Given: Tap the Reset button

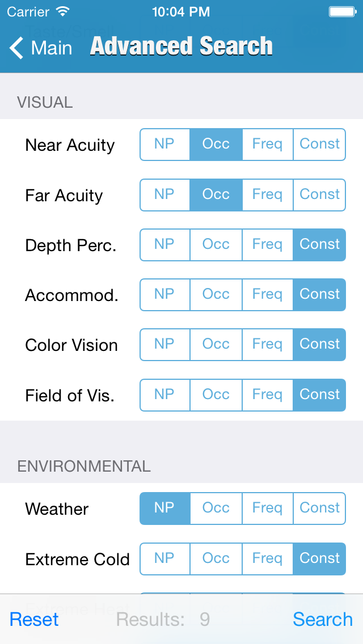Looking at the screenshot, I should [x=35, y=620].
